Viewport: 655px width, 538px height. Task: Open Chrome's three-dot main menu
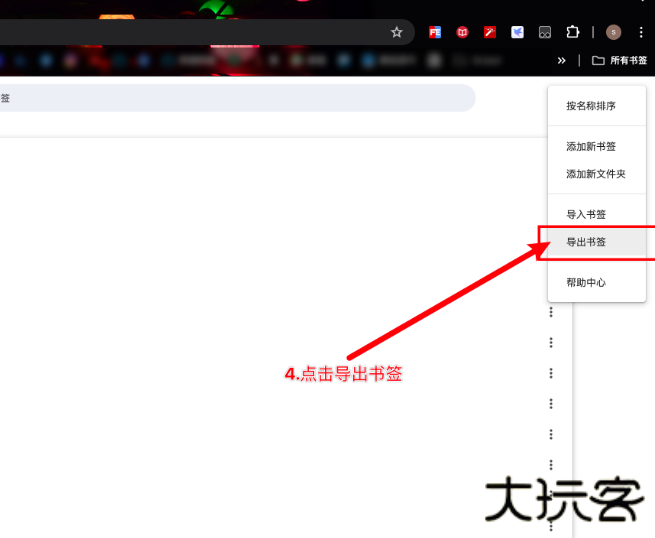(x=641, y=32)
